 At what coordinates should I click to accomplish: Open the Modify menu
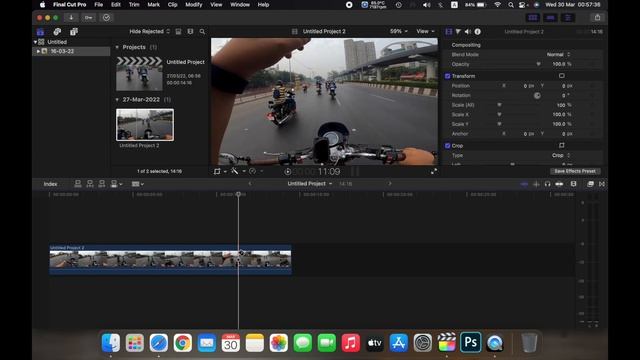click(x=194, y=5)
